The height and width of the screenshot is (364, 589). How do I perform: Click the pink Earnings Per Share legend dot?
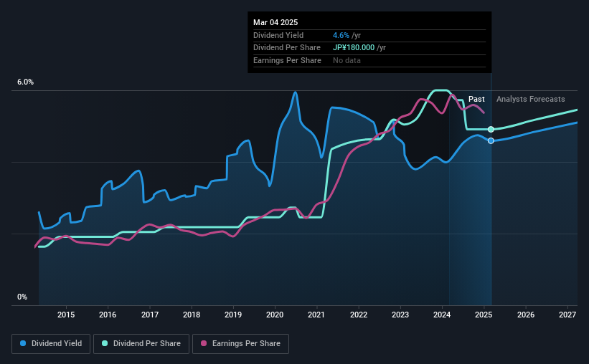click(204, 343)
